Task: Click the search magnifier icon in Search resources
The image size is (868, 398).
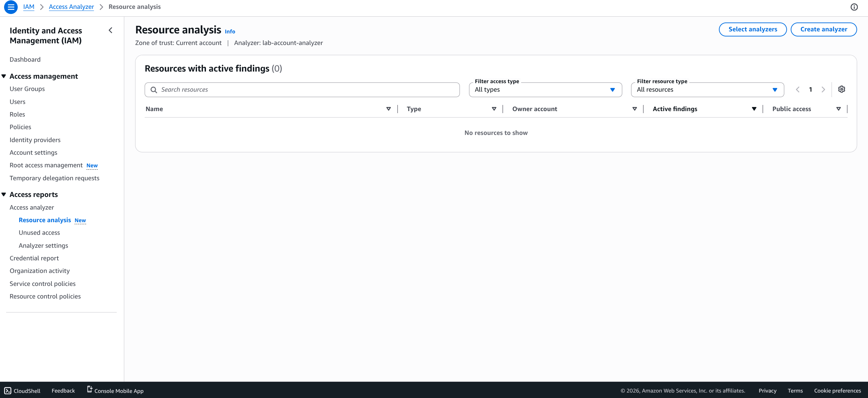Action: click(x=154, y=90)
